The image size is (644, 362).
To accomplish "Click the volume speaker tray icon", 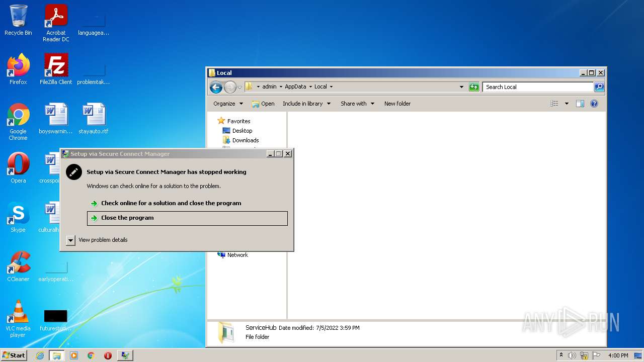I will (572, 355).
